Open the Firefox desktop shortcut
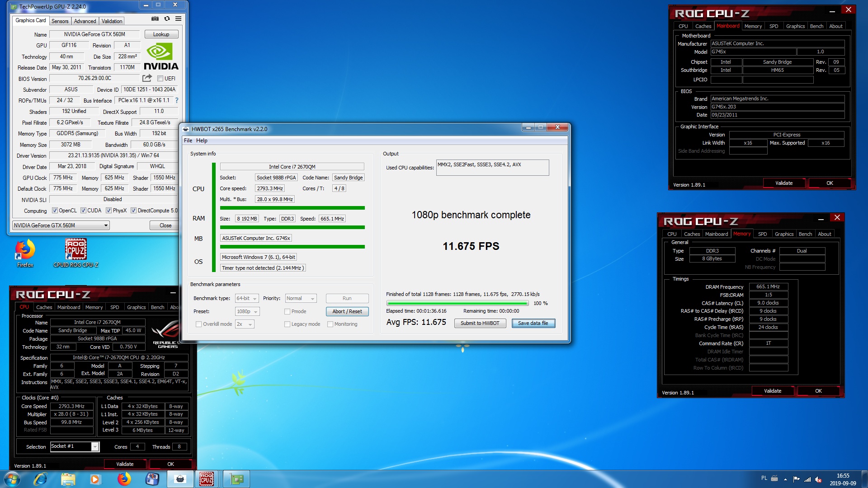 pyautogui.click(x=25, y=253)
